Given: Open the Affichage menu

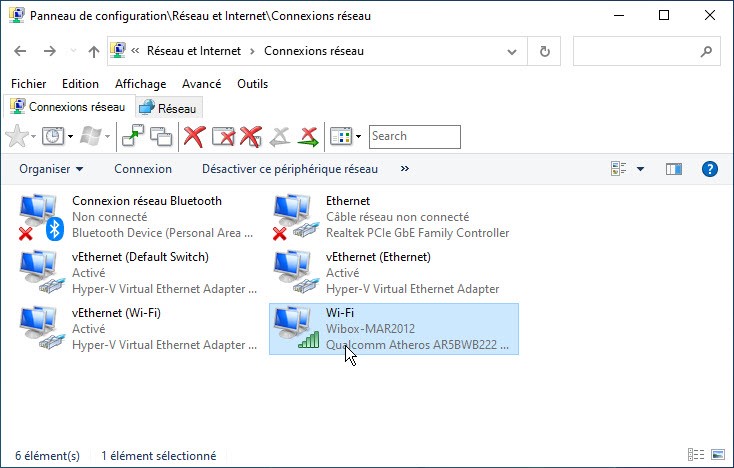Looking at the screenshot, I should click(x=140, y=84).
